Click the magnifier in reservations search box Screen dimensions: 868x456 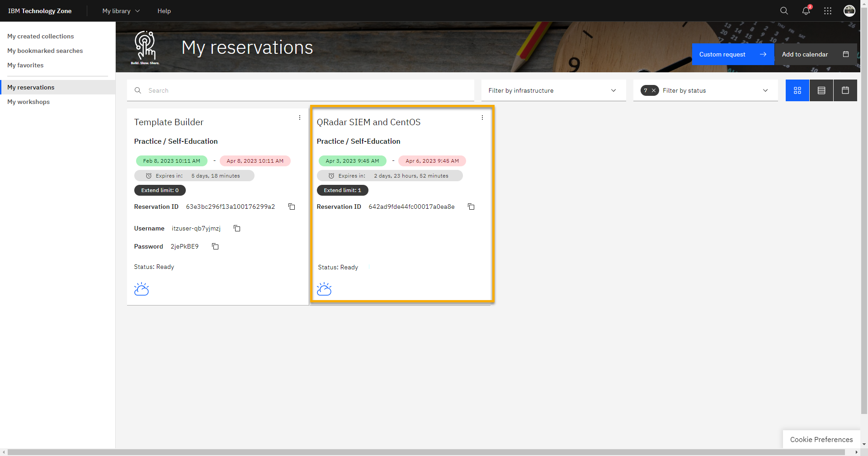point(138,90)
